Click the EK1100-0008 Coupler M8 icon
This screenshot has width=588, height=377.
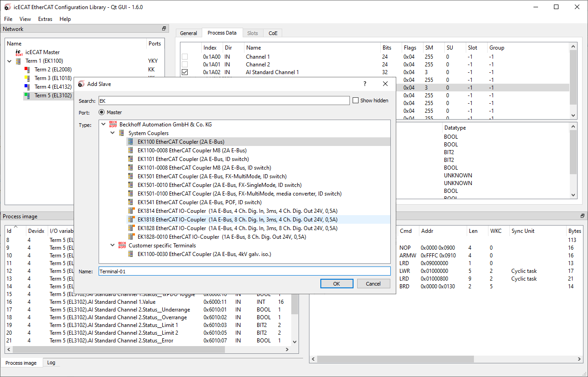(131, 151)
